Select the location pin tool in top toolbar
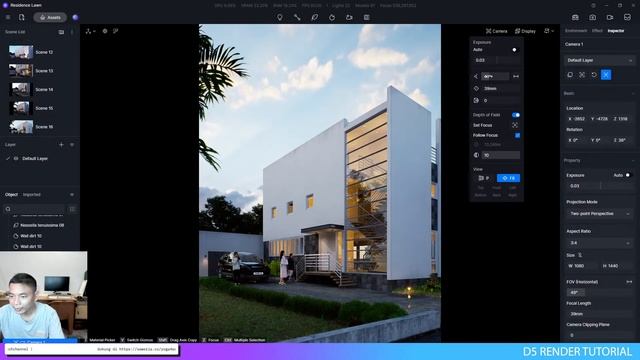The image size is (640, 360). [x=280, y=18]
